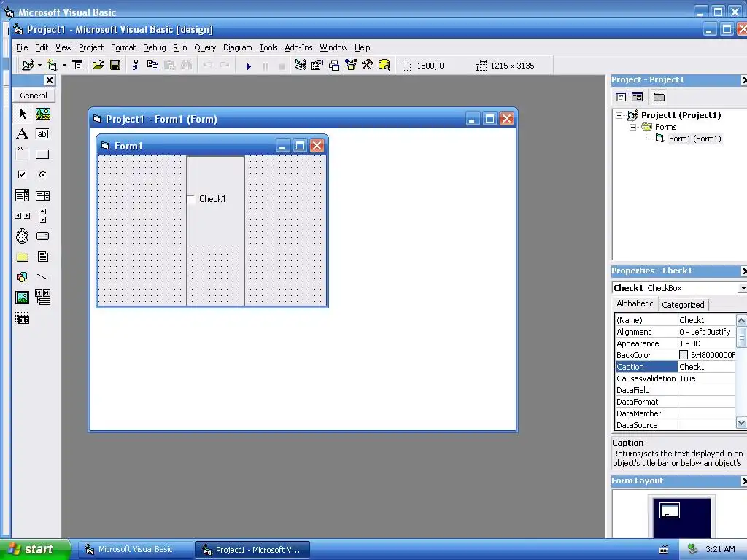
Task: Open the Project menu
Action: click(91, 47)
